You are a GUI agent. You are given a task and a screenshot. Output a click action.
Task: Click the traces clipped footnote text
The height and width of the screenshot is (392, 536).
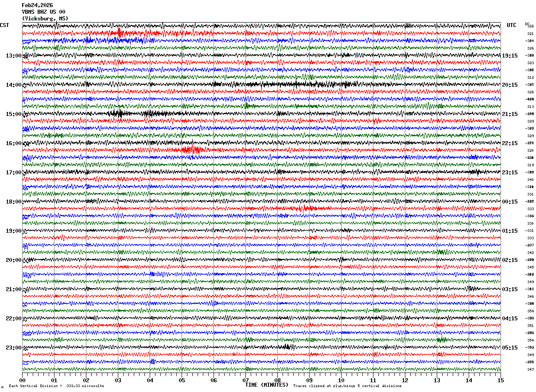tap(347, 386)
